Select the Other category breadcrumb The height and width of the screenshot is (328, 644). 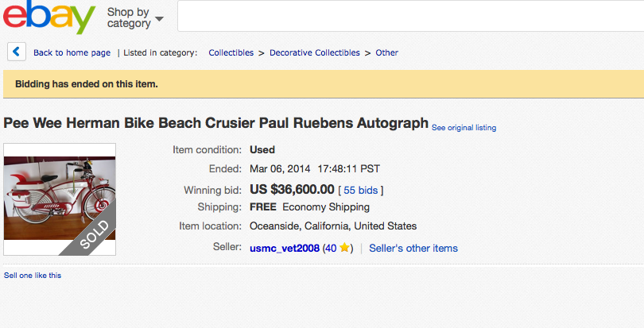pos(387,52)
